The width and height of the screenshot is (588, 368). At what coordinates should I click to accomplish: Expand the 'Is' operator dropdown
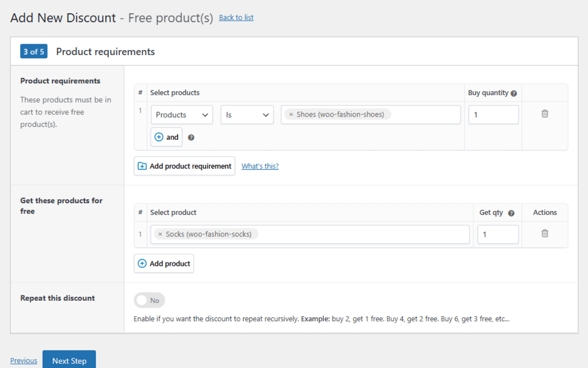point(247,115)
